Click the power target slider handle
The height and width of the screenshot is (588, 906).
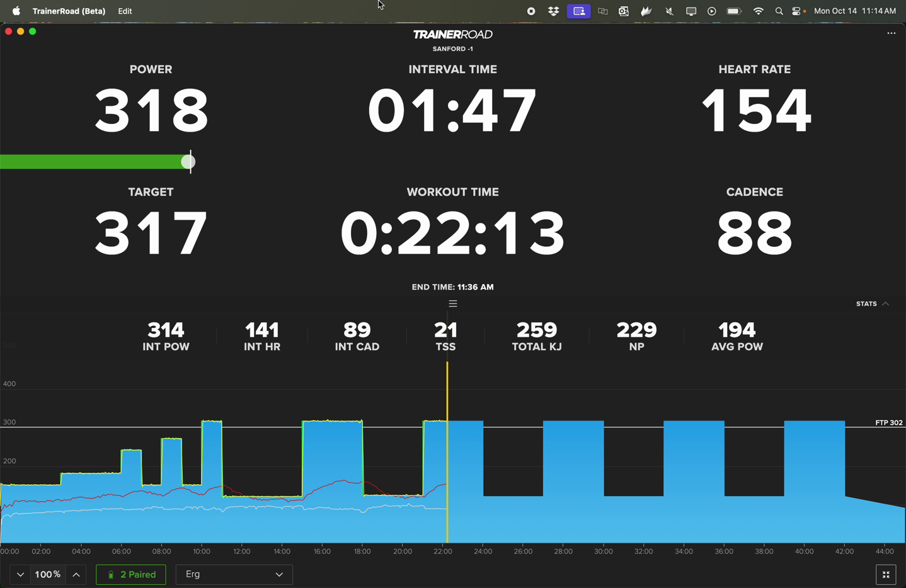pos(188,162)
